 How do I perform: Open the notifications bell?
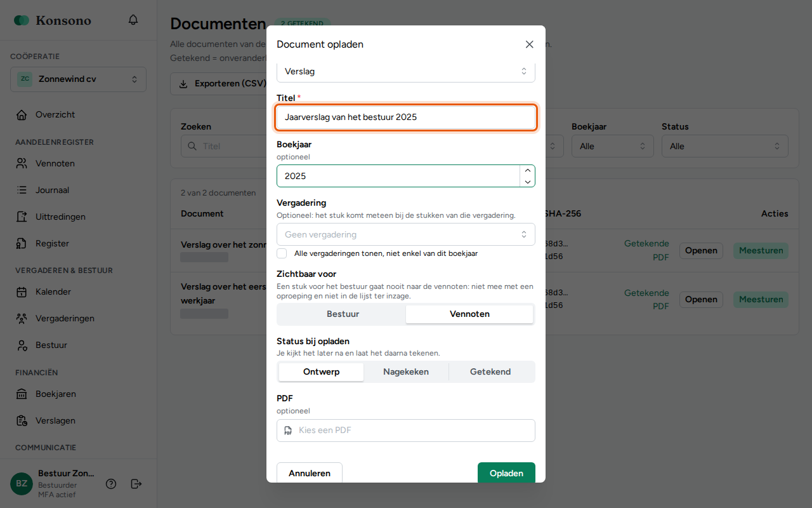pyautogui.click(x=133, y=20)
